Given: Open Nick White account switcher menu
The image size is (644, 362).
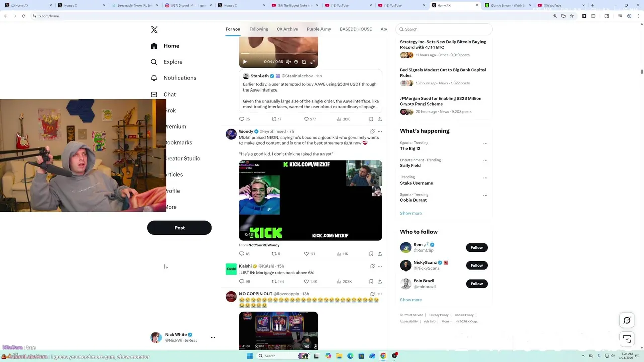Looking at the screenshot, I should tap(213, 337).
